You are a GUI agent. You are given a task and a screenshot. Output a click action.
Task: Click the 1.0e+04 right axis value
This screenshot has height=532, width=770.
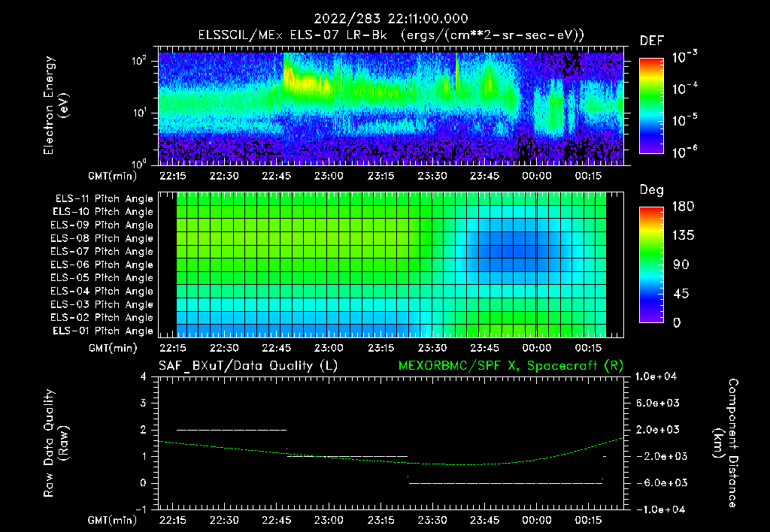[x=656, y=376]
